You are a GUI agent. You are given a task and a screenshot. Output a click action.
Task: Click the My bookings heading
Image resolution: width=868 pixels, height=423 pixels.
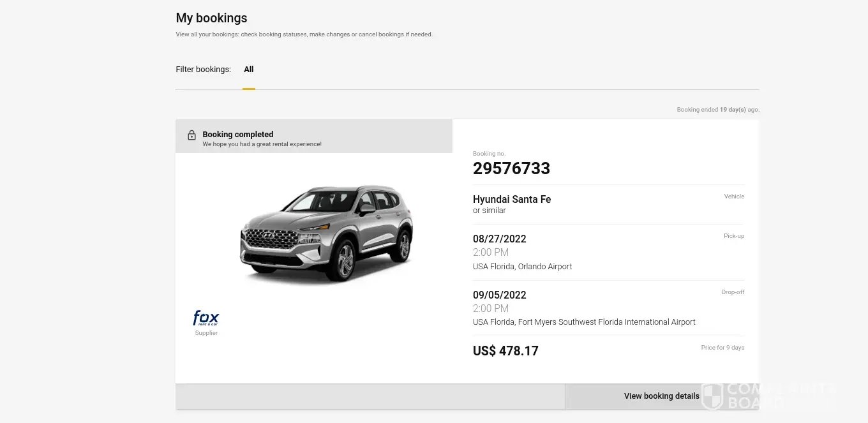[211, 18]
